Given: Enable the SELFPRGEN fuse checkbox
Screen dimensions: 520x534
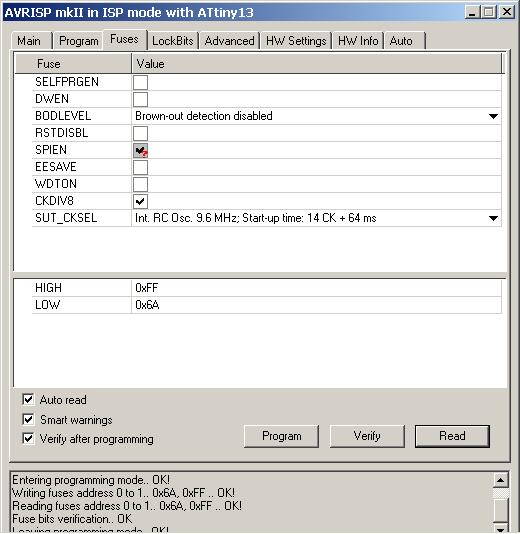Looking at the screenshot, I should pyautogui.click(x=140, y=82).
